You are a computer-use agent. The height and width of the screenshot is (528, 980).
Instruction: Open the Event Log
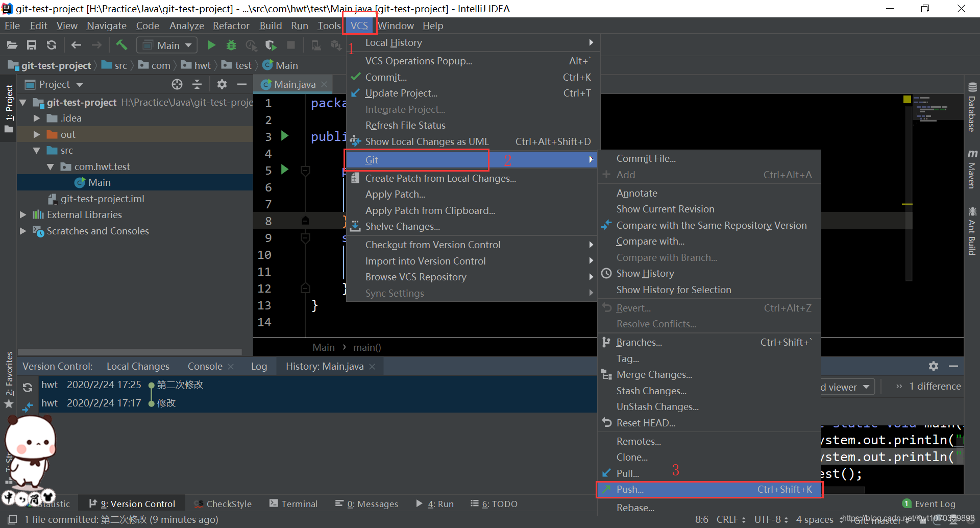929,504
